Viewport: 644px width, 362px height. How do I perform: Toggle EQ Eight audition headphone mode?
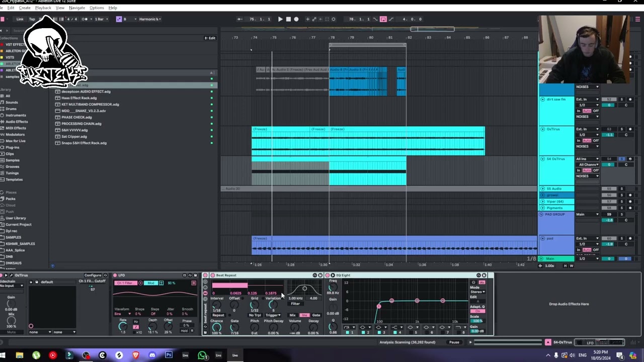coord(473,282)
